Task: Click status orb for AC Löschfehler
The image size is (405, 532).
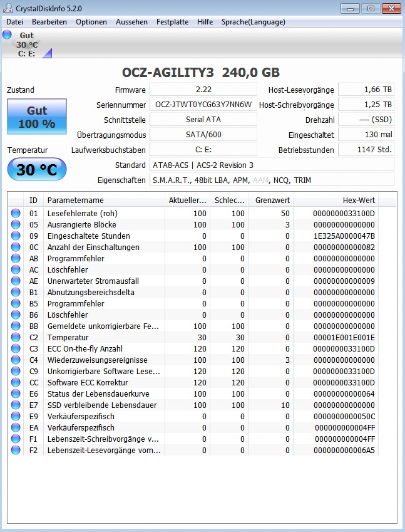Action: 16,269
